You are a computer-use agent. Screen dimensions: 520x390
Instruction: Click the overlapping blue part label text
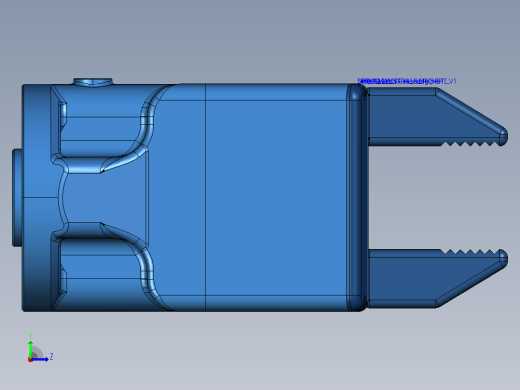(407, 81)
